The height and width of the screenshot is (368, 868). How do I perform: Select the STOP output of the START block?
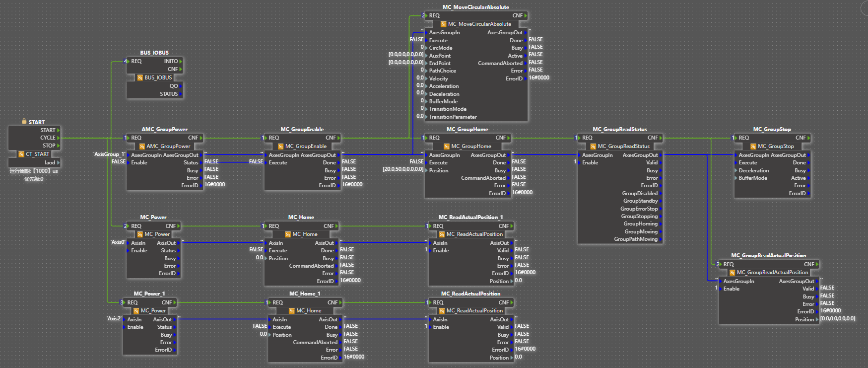click(x=51, y=146)
